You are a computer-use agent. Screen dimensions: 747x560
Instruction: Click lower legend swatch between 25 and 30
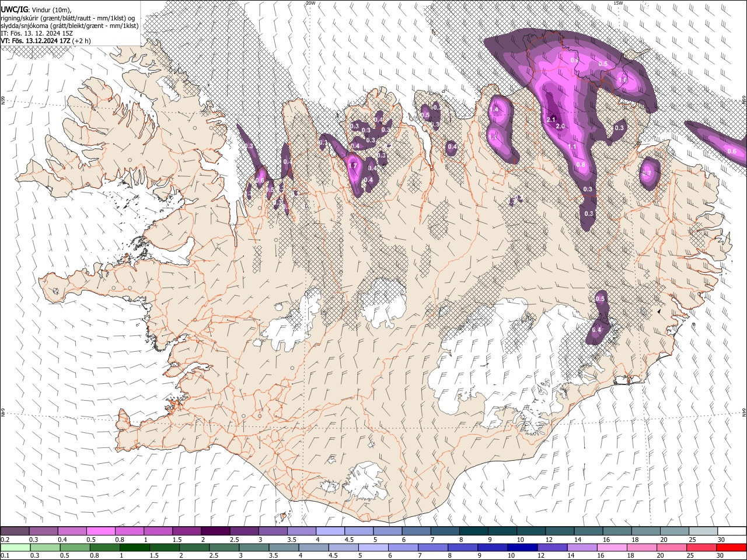tap(703, 548)
